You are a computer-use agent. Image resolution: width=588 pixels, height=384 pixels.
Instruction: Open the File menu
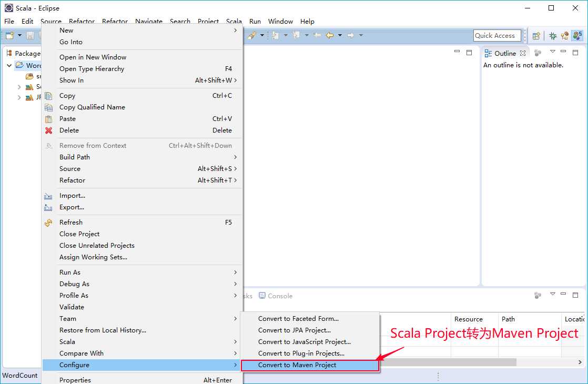[x=9, y=22]
